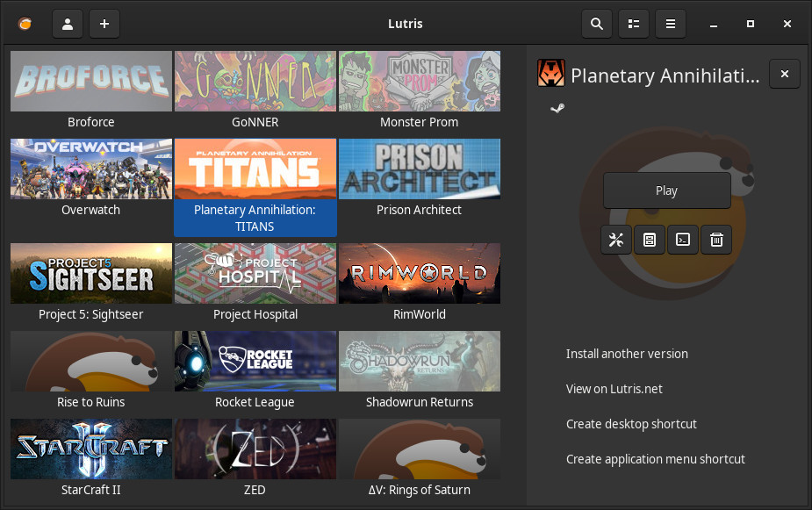Viewport: 812px width, 510px height.
Task: Maximize the Lutris window
Action: pos(751,24)
